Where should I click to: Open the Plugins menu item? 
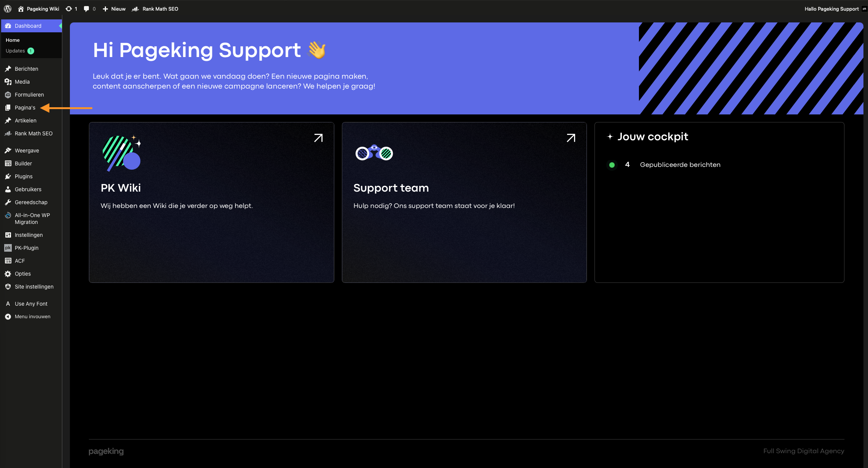pos(24,176)
